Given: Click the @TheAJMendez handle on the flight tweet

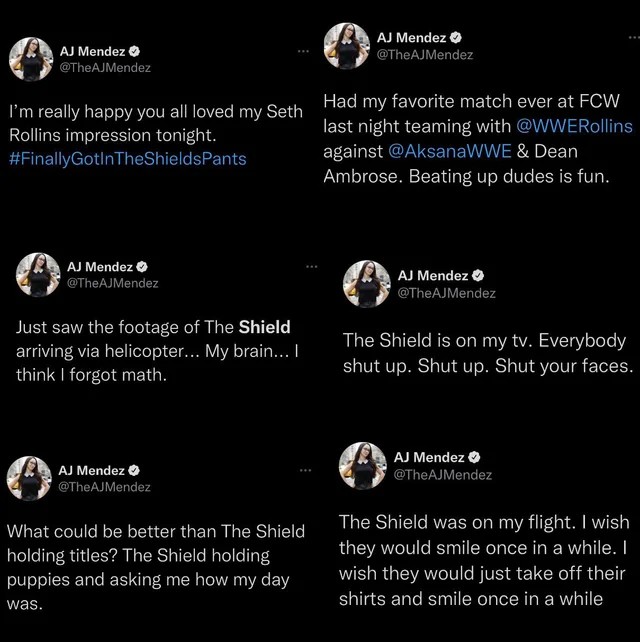Looking at the screenshot, I should (x=443, y=475).
